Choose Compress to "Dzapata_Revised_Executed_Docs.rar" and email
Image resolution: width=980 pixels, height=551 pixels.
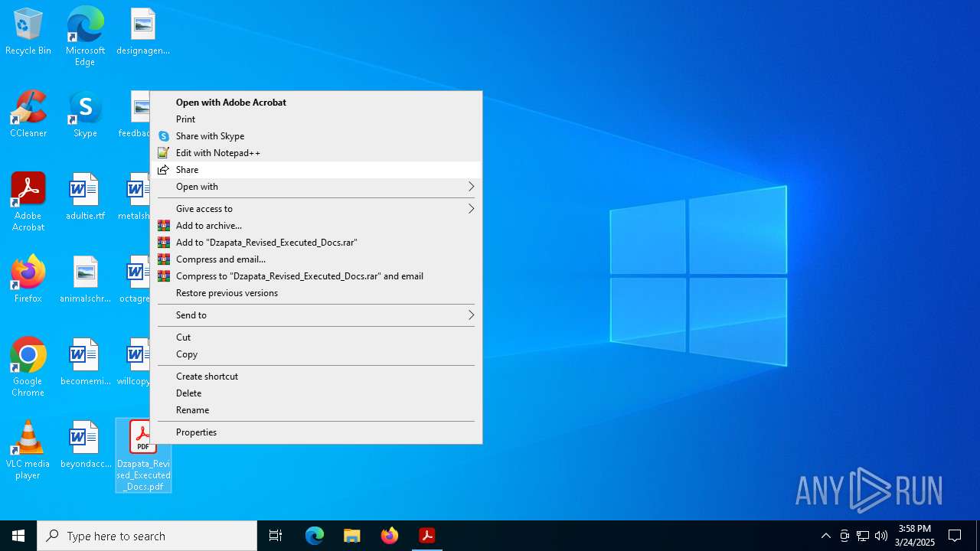(316, 276)
